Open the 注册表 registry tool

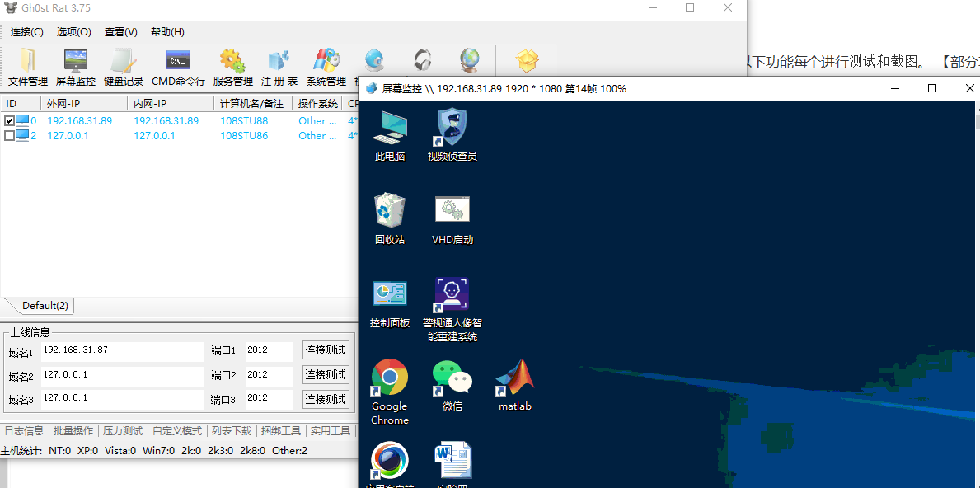click(279, 68)
